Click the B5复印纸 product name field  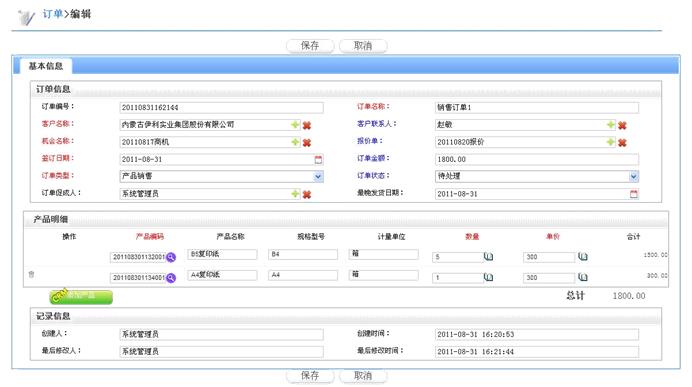[x=222, y=254]
